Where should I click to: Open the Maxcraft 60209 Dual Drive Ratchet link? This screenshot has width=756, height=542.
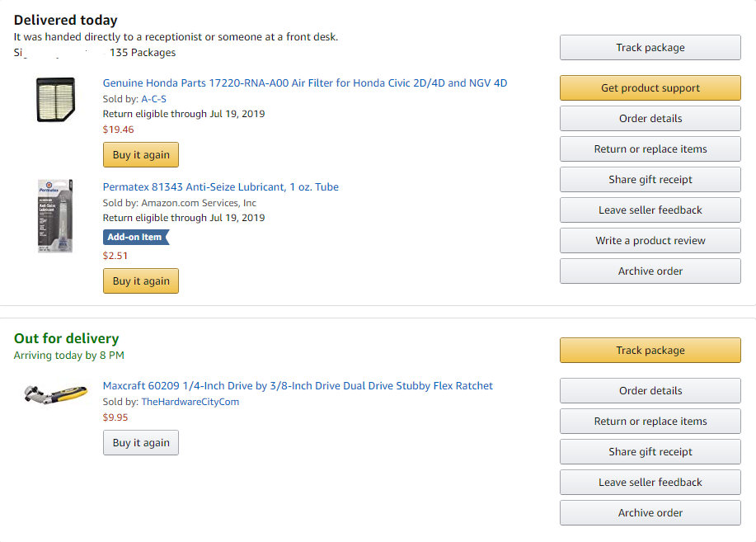coord(298,385)
